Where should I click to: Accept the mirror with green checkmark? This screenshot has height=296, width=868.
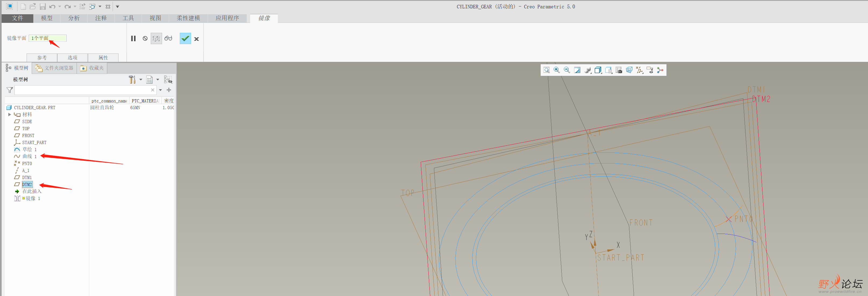185,38
